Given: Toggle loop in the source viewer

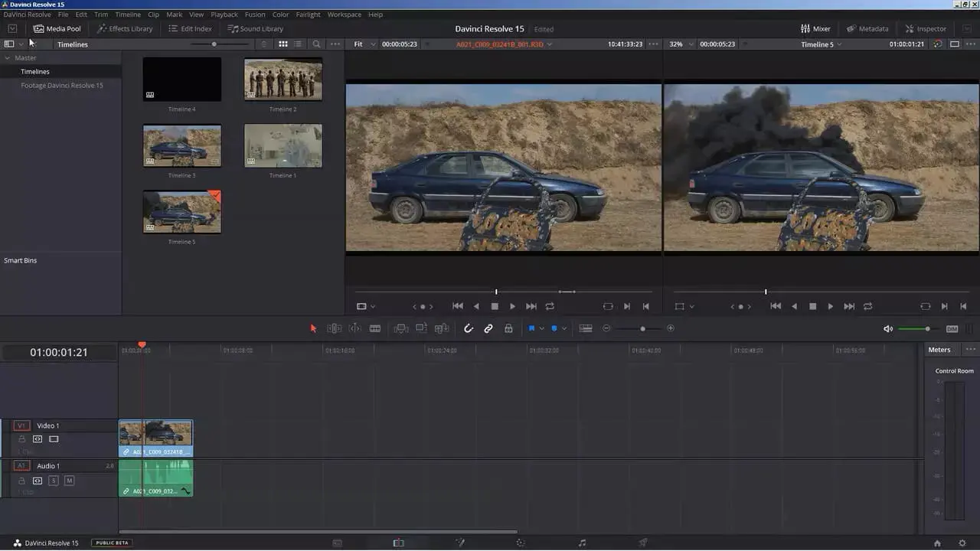Looking at the screenshot, I should (x=550, y=306).
